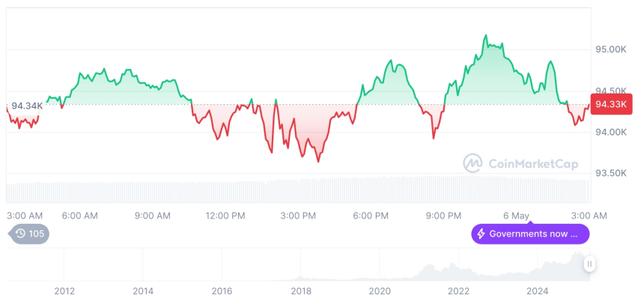Click the 6 May date axis label
Image resolution: width=644 pixels, height=300 pixels.
516,215
